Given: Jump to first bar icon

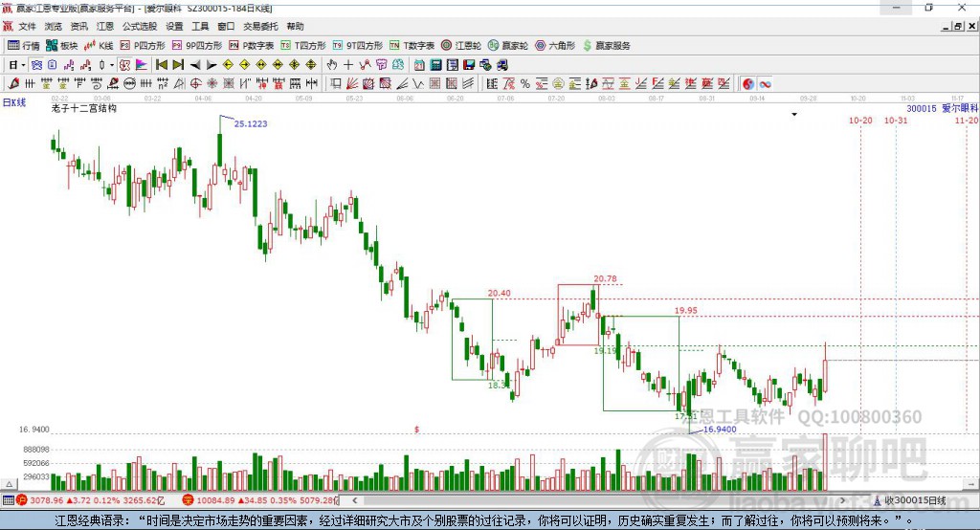Looking at the screenshot, I should click(161, 65).
